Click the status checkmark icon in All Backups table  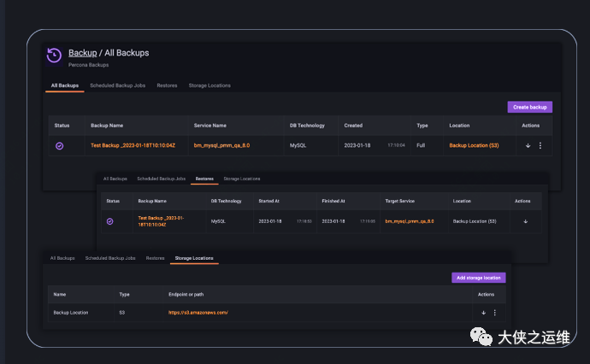click(60, 146)
